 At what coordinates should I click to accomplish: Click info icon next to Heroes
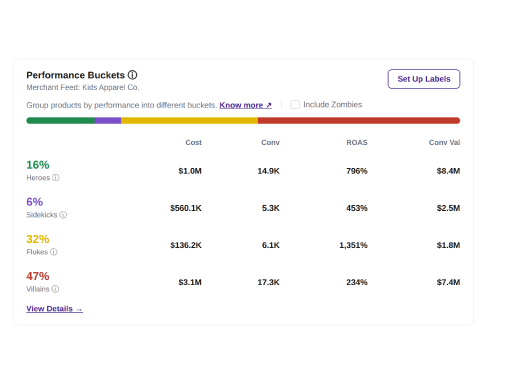(56, 178)
